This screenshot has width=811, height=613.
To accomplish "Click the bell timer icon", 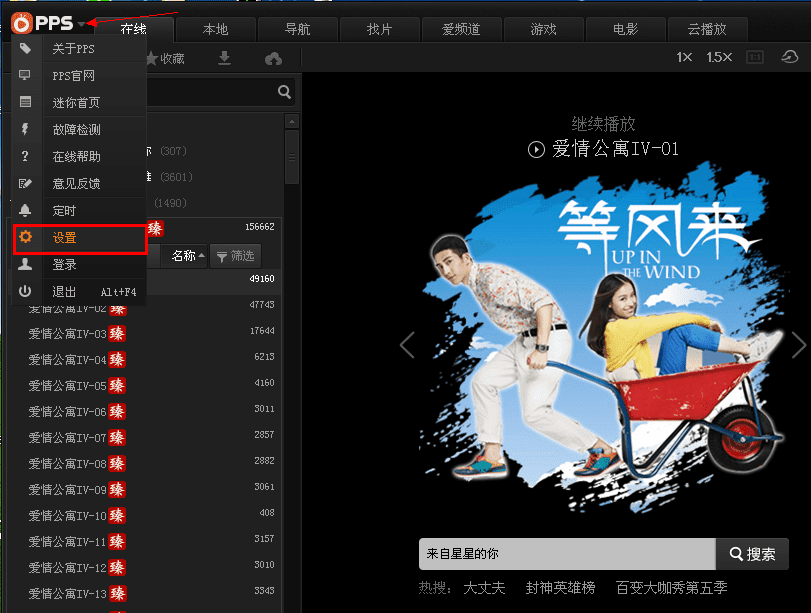I will pos(25,210).
